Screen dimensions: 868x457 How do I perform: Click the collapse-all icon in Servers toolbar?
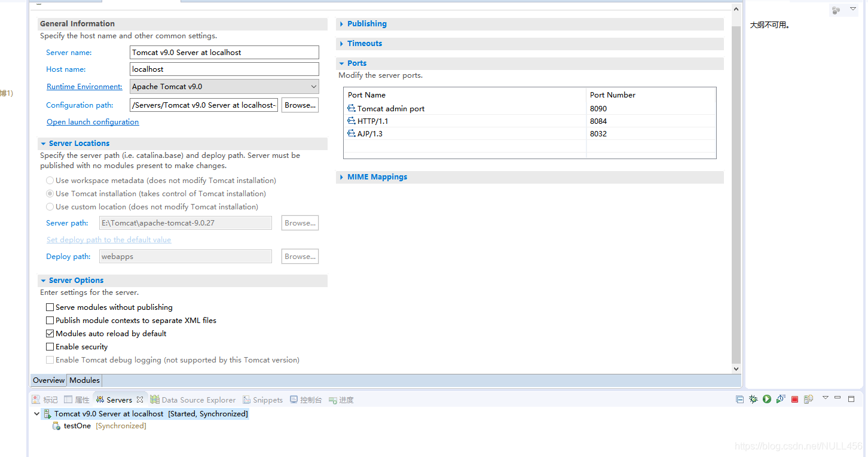coord(739,399)
